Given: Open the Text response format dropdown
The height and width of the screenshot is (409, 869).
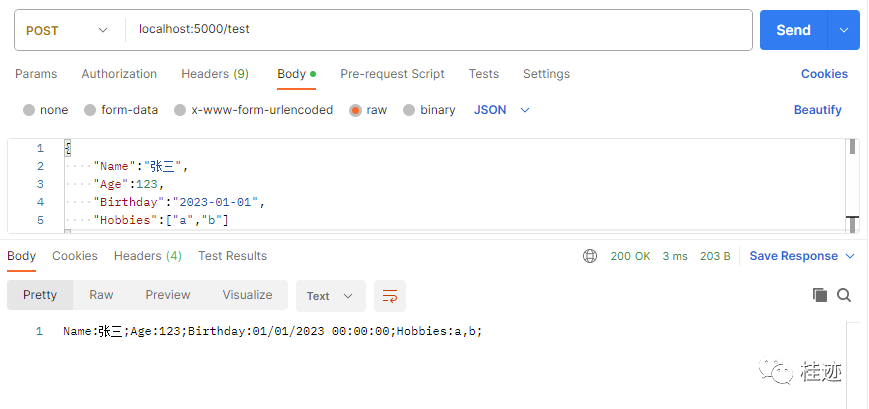Looking at the screenshot, I should pyautogui.click(x=331, y=296).
